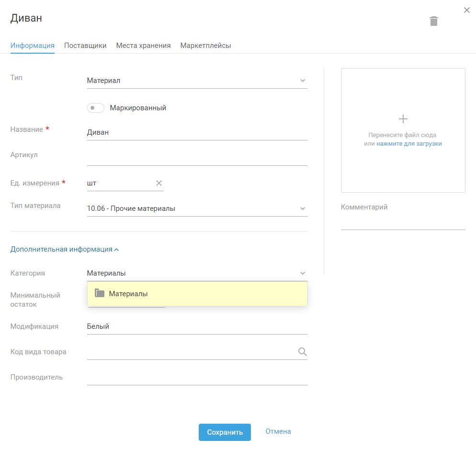Toggle the Маркированный switch
This screenshot has height=451, width=476.
point(95,108)
